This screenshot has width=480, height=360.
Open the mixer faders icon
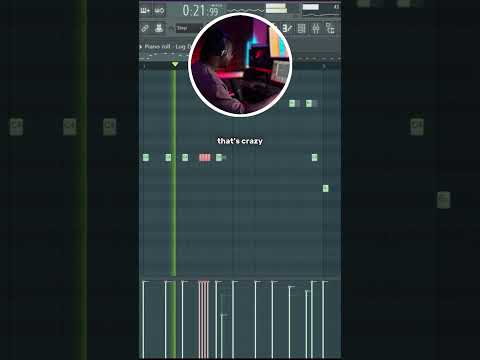pyautogui.click(x=316, y=28)
